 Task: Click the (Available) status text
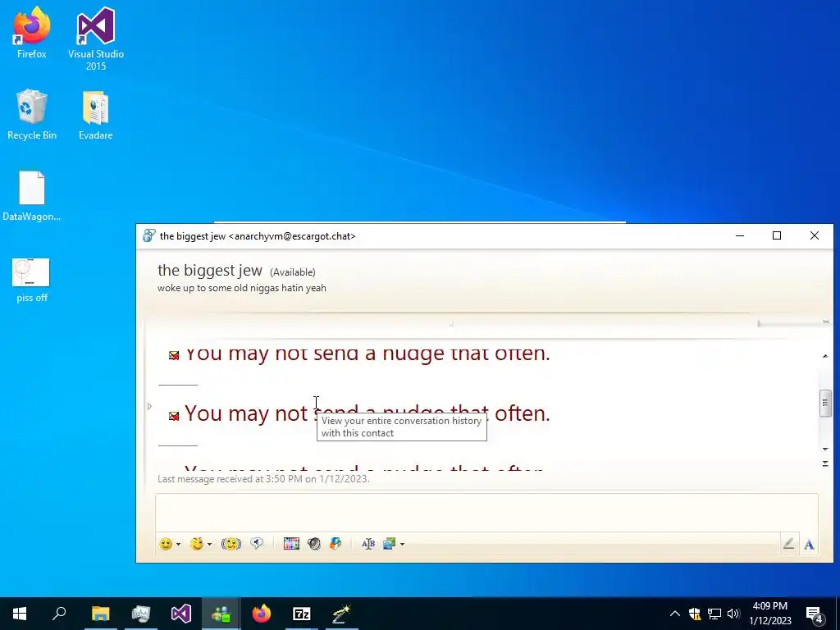coord(293,272)
